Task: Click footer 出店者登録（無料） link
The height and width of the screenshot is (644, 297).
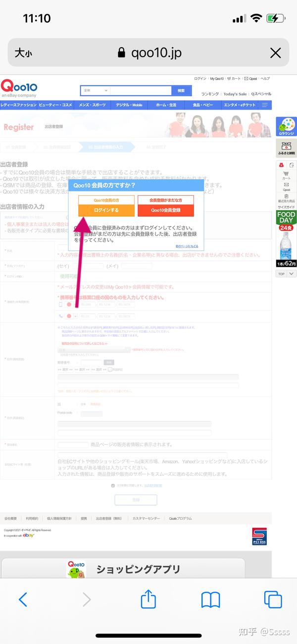Action: click(109, 518)
